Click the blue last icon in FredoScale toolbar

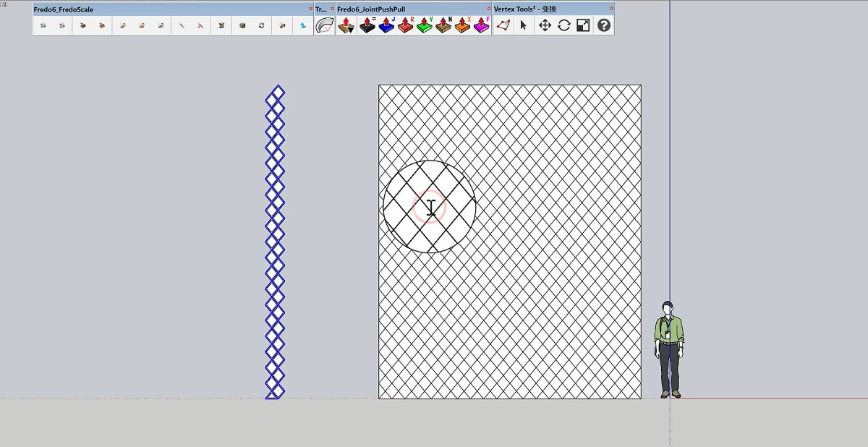point(302,26)
